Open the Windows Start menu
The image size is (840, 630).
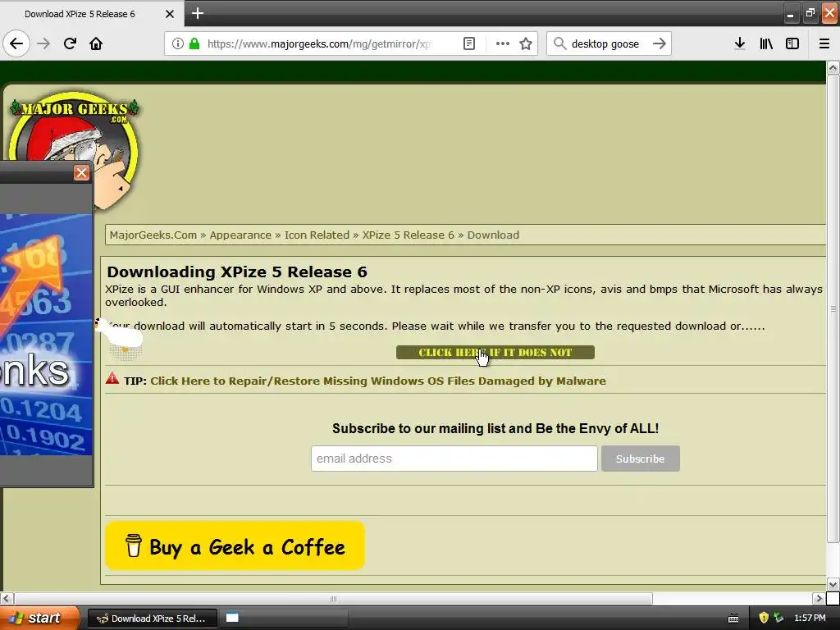point(39,618)
